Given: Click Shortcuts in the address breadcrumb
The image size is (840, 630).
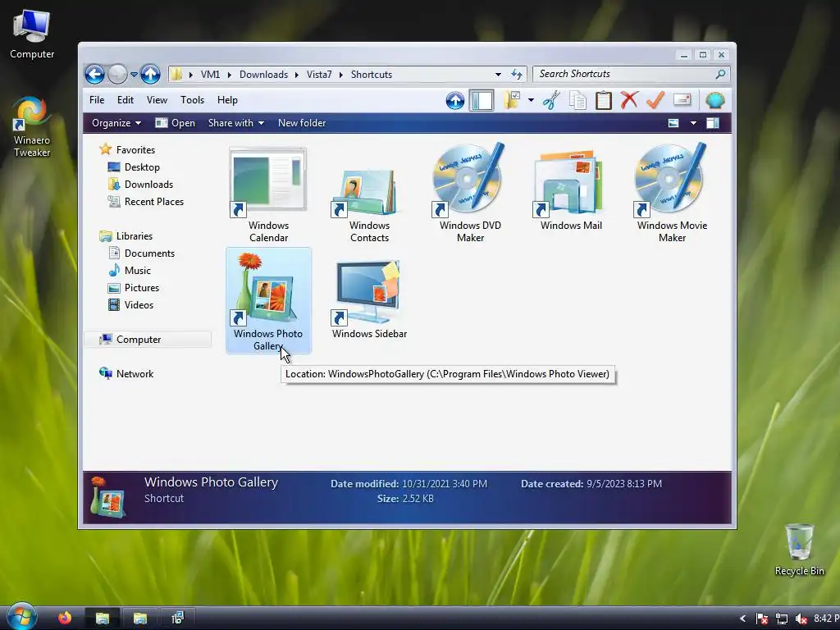Looking at the screenshot, I should (x=372, y=75).
